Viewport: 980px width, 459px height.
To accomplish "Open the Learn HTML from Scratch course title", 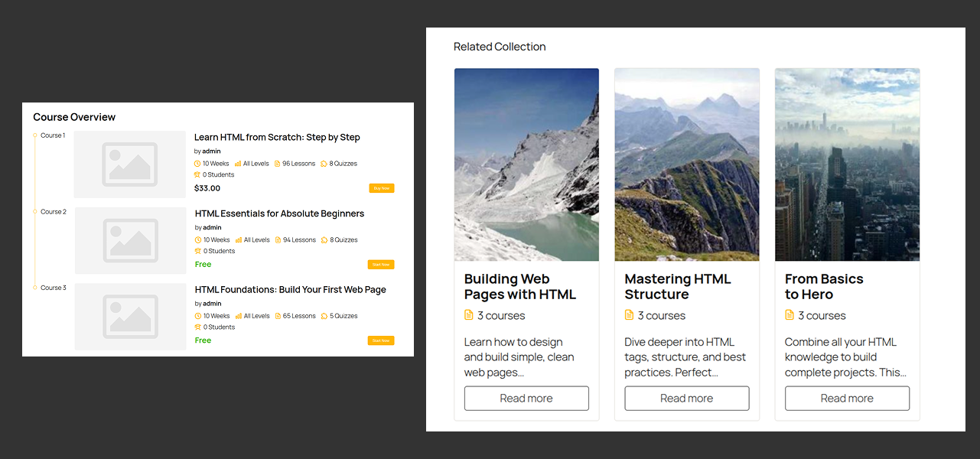I will [276, 137].
